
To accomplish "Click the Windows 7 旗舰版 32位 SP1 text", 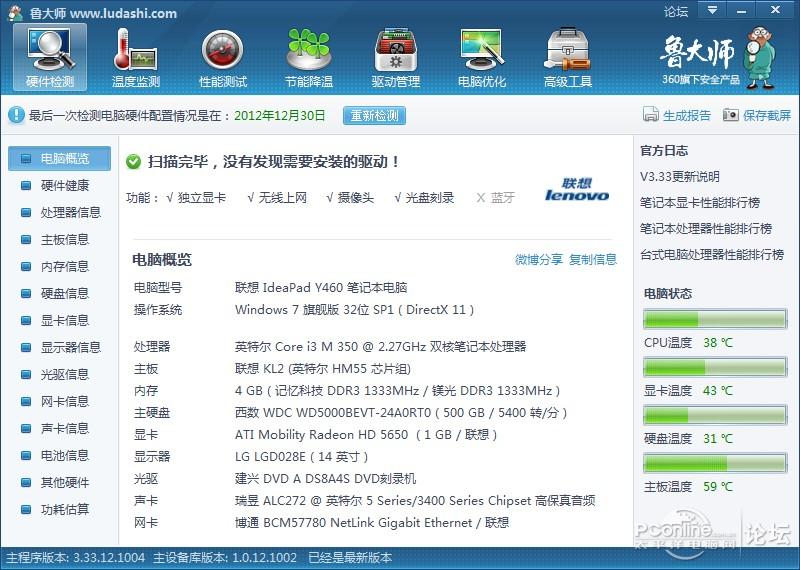I will (x=355, y=309).
